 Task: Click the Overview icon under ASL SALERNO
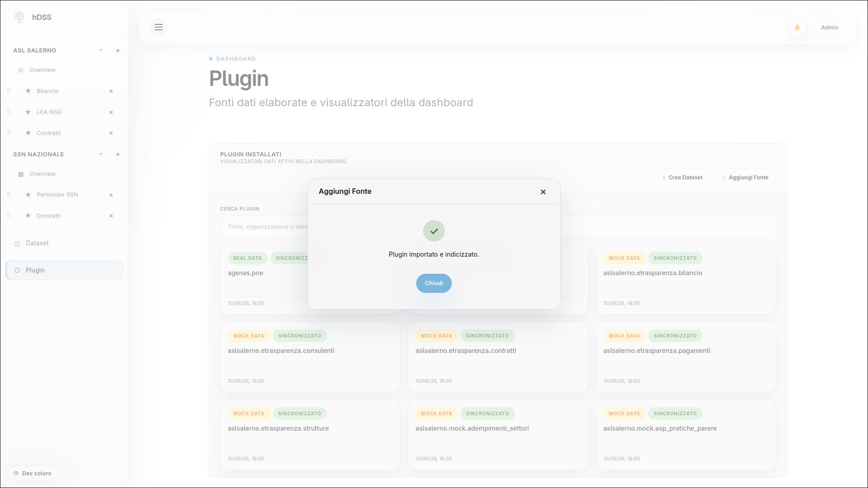(21, 70)
